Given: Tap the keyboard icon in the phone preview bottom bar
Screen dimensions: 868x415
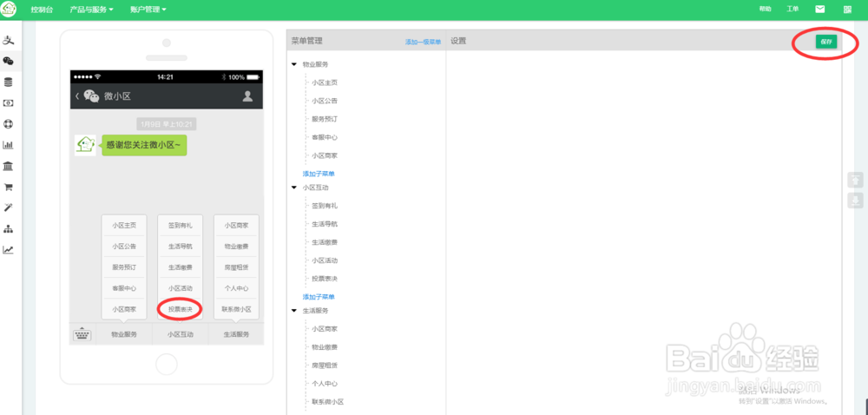Looking at the screenshot, I should click(x=82, y=334).
